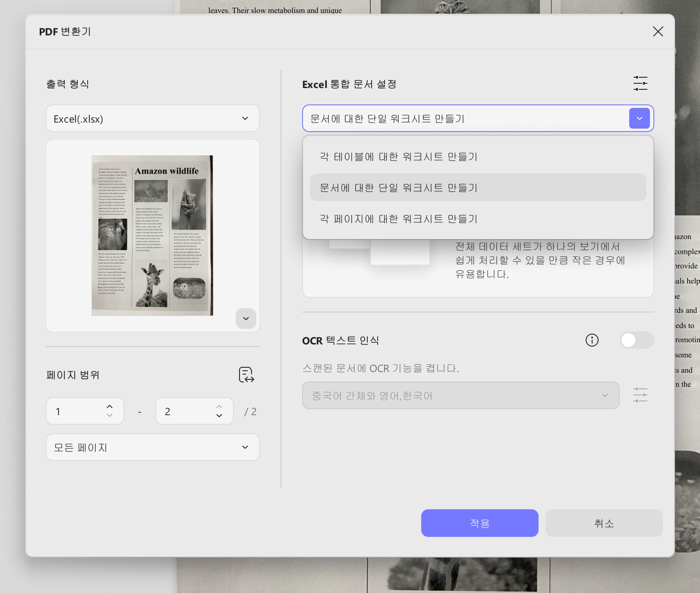The height and width of the screenshot is (593, 700).
Task: Open the Excel(.xlsx) output format dropdown
Action: coord(153,118)
